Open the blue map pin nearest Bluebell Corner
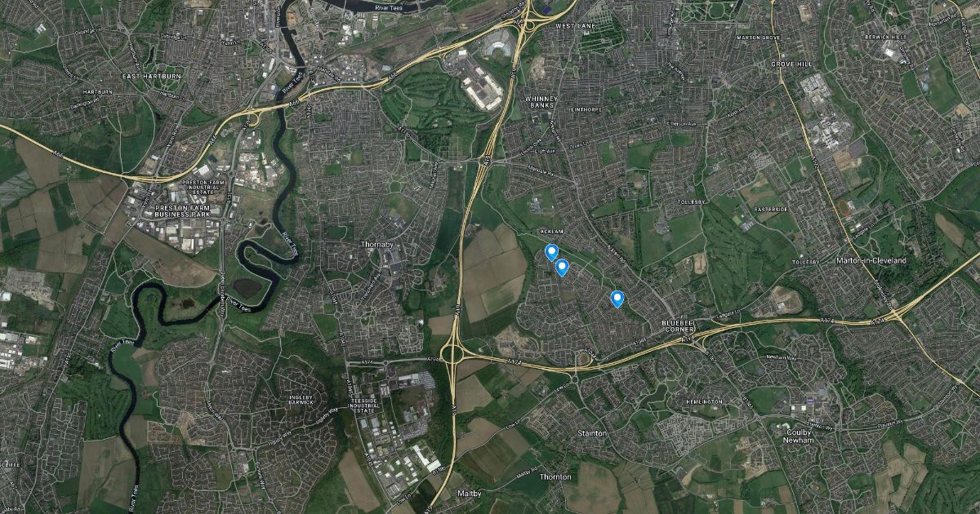 [617, 299]
